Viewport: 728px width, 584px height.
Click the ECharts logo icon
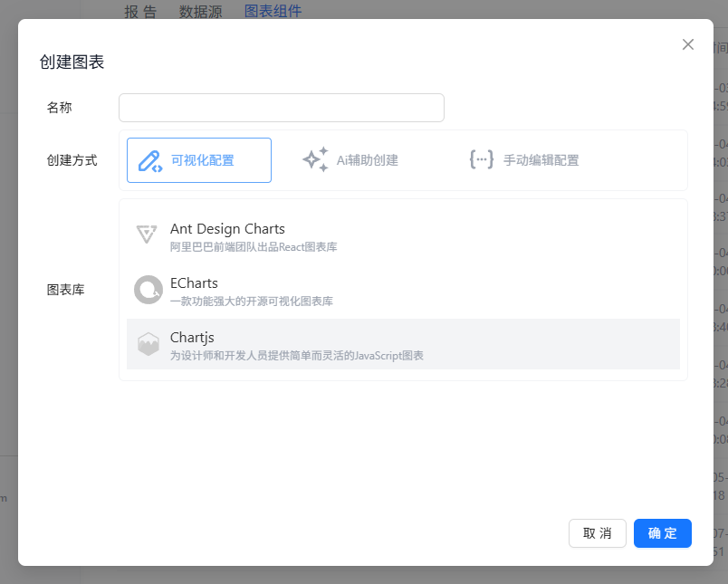[x=148, y=290]
